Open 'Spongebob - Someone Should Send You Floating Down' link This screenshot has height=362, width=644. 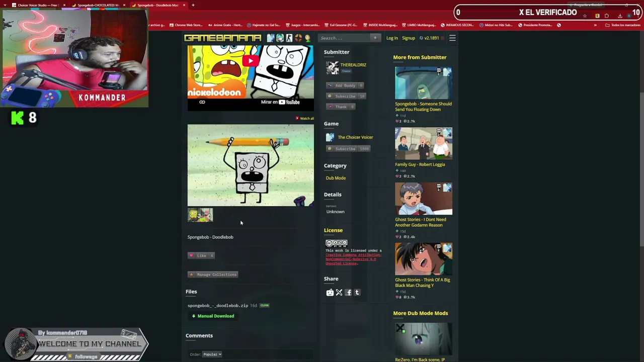point(423,107)
